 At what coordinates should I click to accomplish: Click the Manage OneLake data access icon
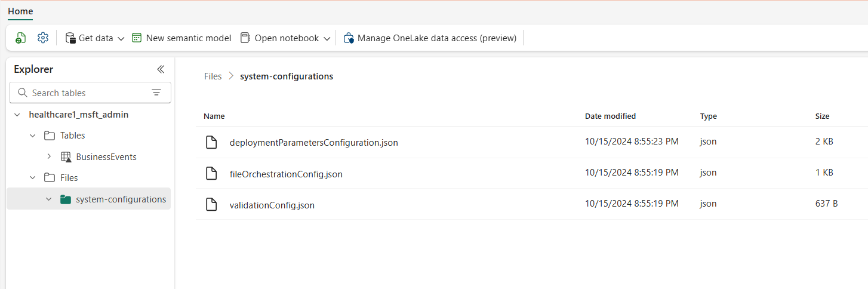349,38
